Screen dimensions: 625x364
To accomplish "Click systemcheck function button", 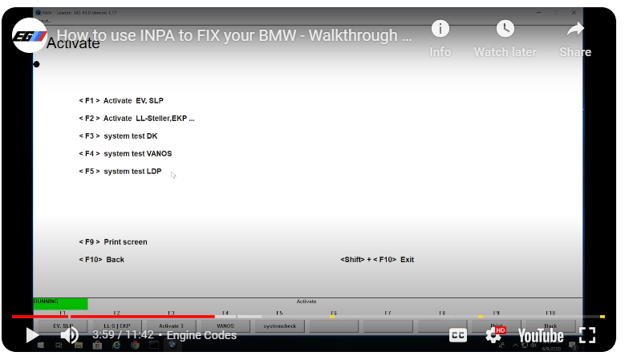I will pyautogui.click(x=279, y=326).
